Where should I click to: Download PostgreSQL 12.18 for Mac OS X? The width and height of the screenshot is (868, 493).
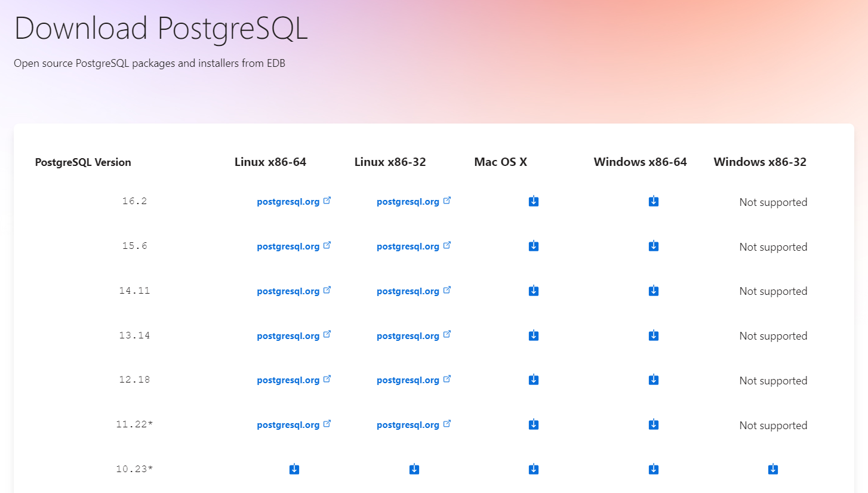point(534,380)
